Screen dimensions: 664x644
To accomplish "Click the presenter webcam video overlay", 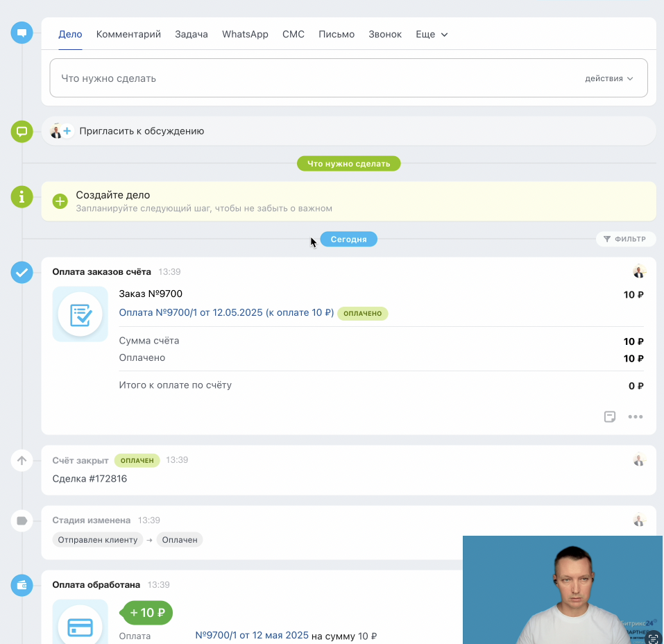I will (563, 590).
